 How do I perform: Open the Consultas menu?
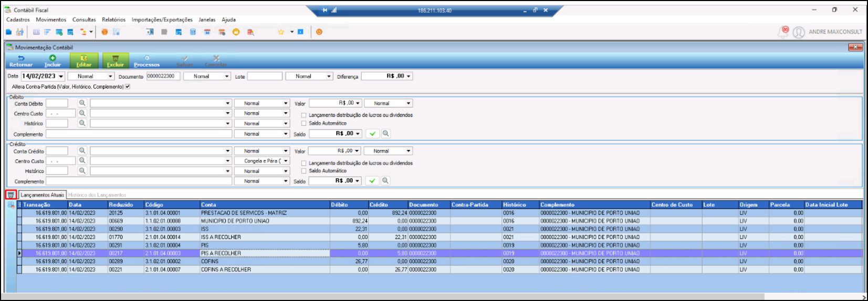tap(84, 20)
